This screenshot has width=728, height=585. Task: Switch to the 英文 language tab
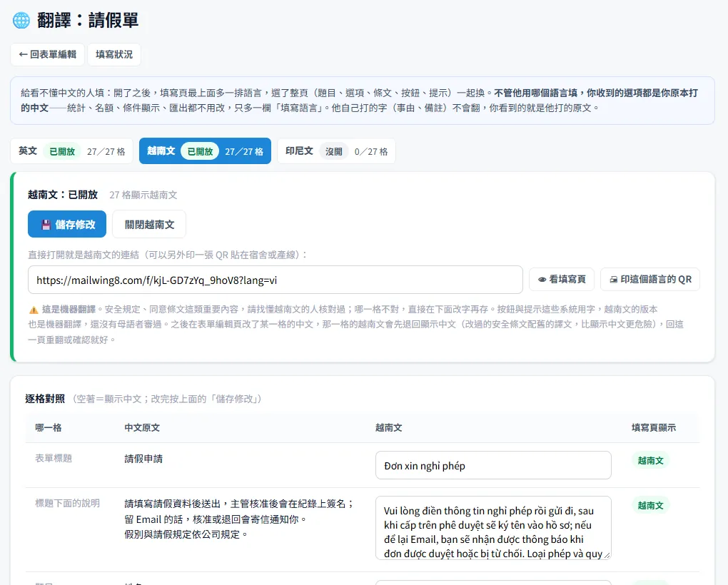pos(71,151)
